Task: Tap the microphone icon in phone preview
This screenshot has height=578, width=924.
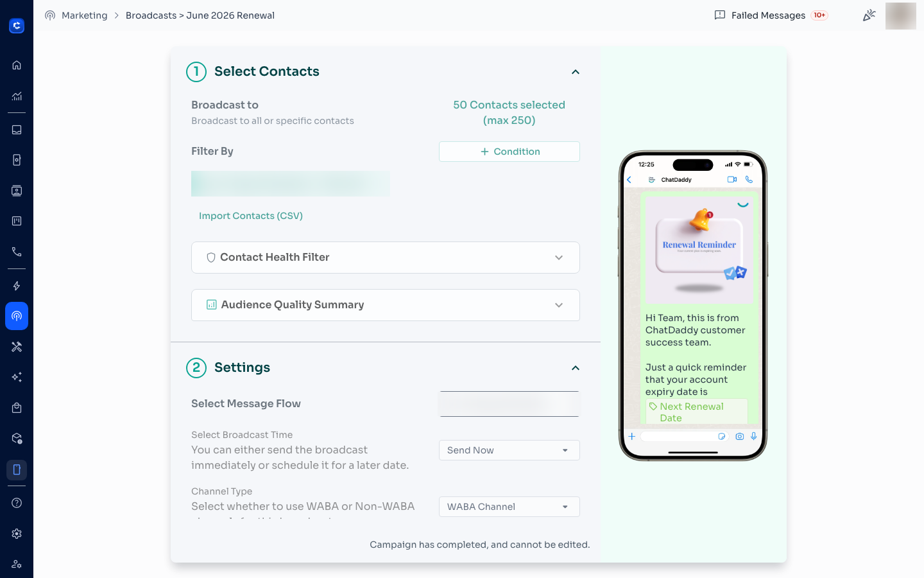Action: point(754,436)
